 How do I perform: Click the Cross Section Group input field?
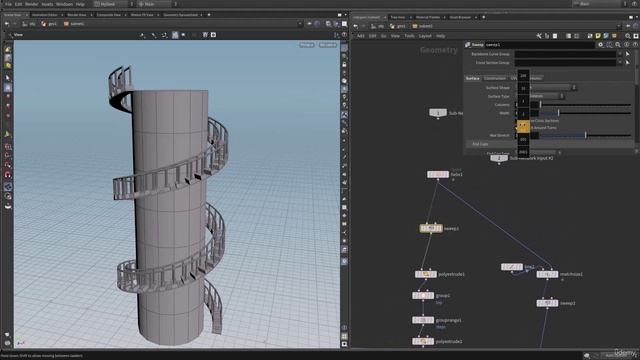565,63
